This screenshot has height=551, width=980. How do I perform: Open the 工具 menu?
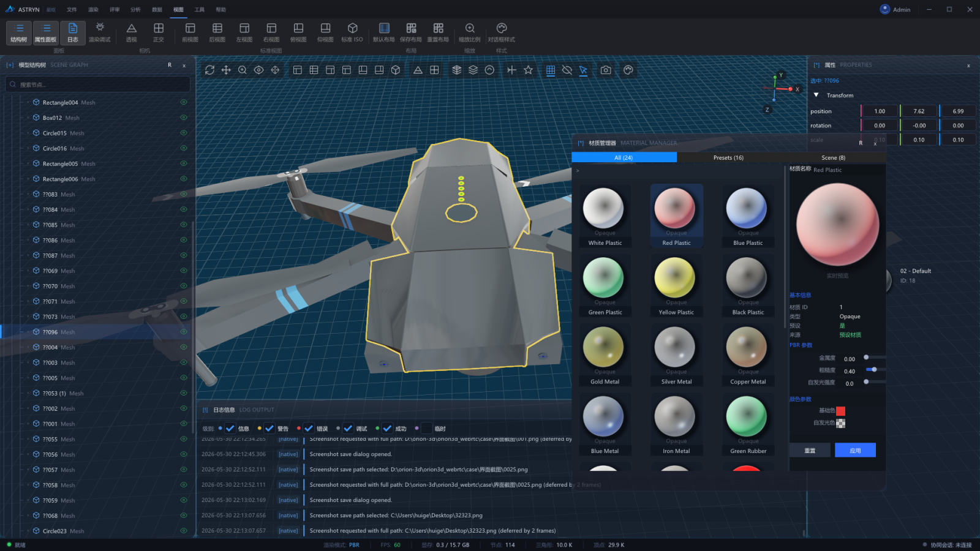200,10
